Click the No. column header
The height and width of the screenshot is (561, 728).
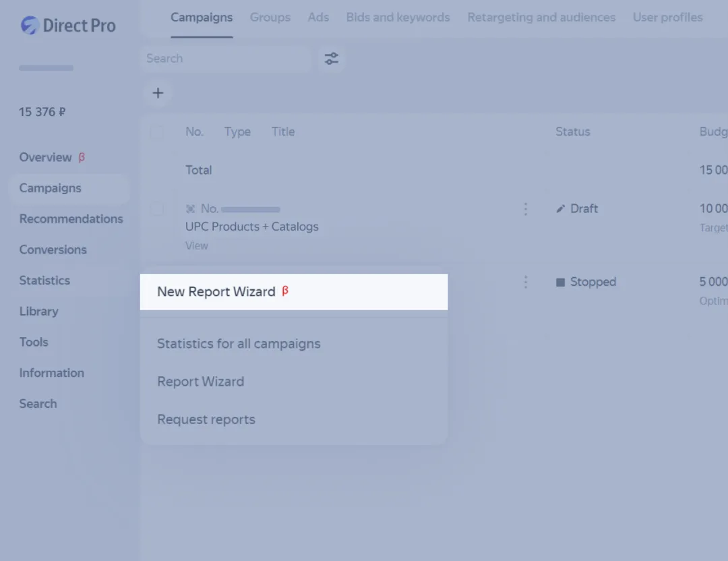click(195, 132)
